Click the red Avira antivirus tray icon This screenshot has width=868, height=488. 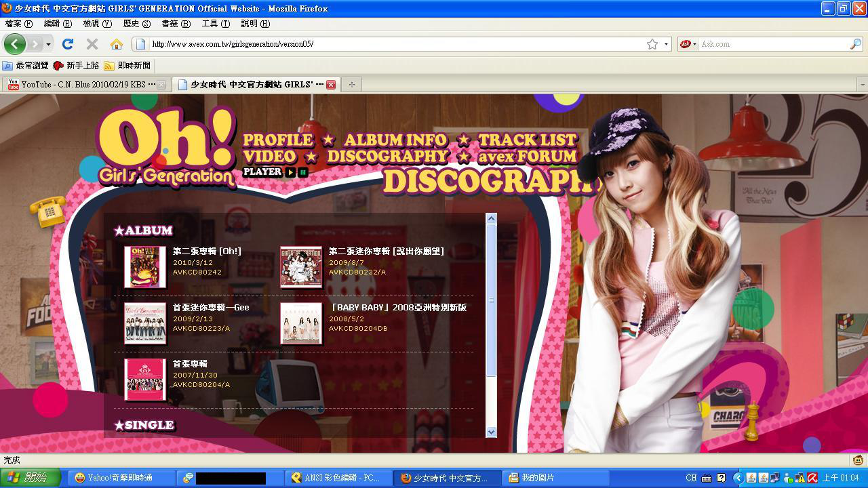(x=812, y=478)
